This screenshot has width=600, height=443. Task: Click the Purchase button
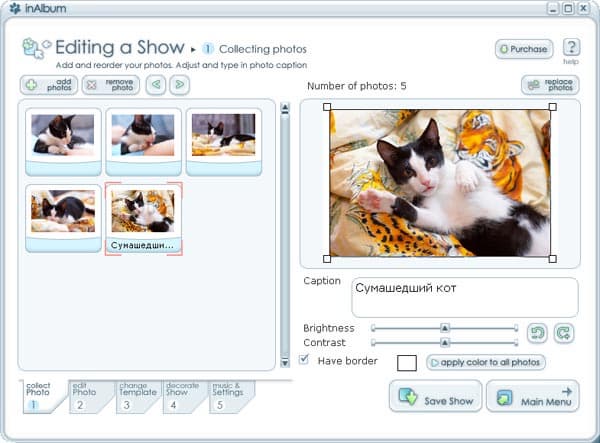click(x=524, y=49)
